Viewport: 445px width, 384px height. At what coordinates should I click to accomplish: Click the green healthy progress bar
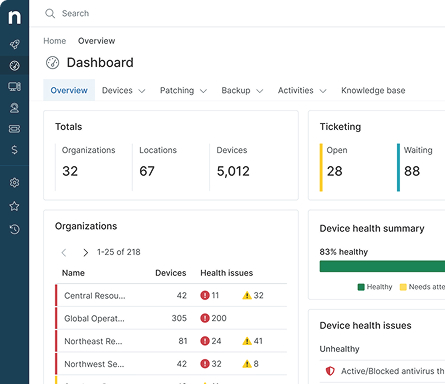382,266
